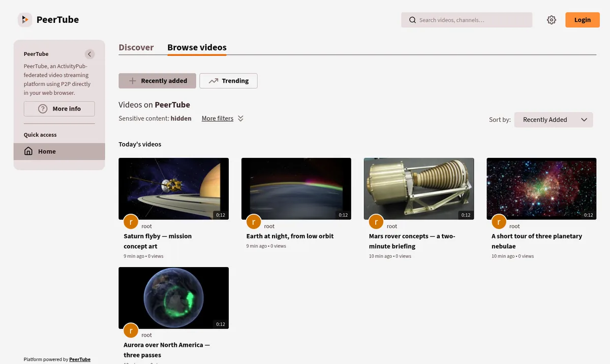This screenshot has height=364, width=610.
Task: Select the Home item in the sidebar
Action: (59, 151)
